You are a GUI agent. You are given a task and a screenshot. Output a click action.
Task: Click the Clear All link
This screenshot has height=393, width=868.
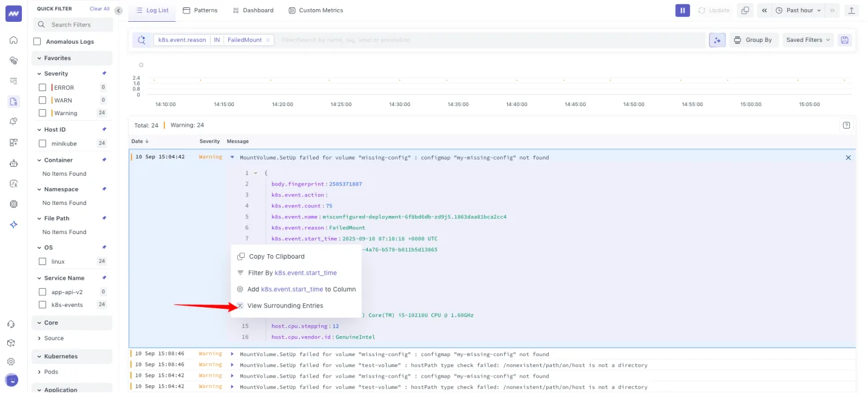click(x=100, y=9)
